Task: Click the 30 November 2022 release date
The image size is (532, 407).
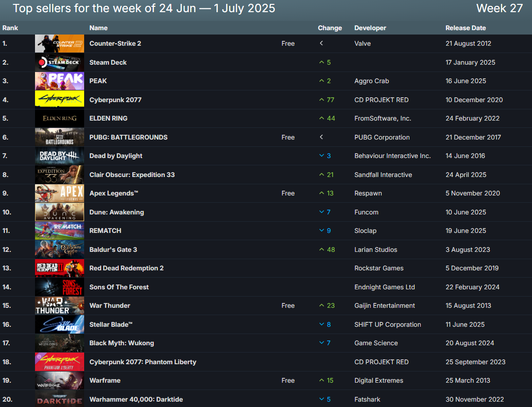Action: [475, 400]
